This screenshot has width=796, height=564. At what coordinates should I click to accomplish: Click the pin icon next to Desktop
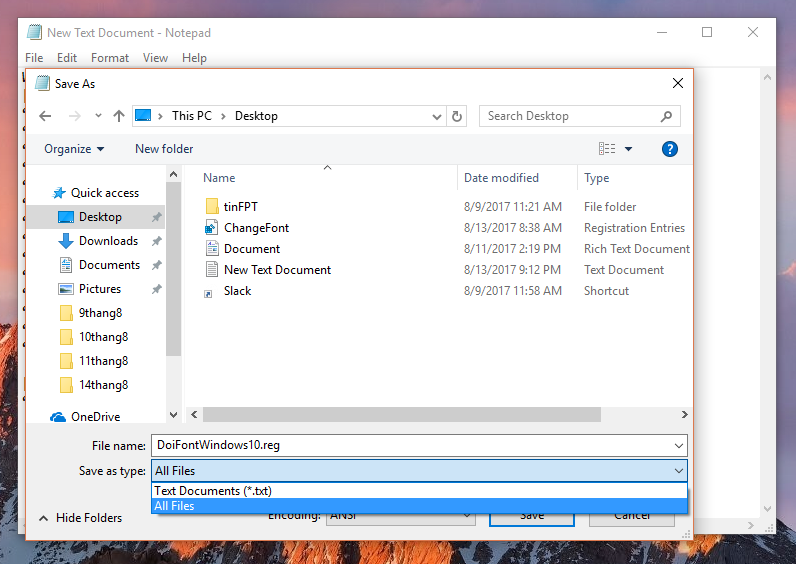156,217
